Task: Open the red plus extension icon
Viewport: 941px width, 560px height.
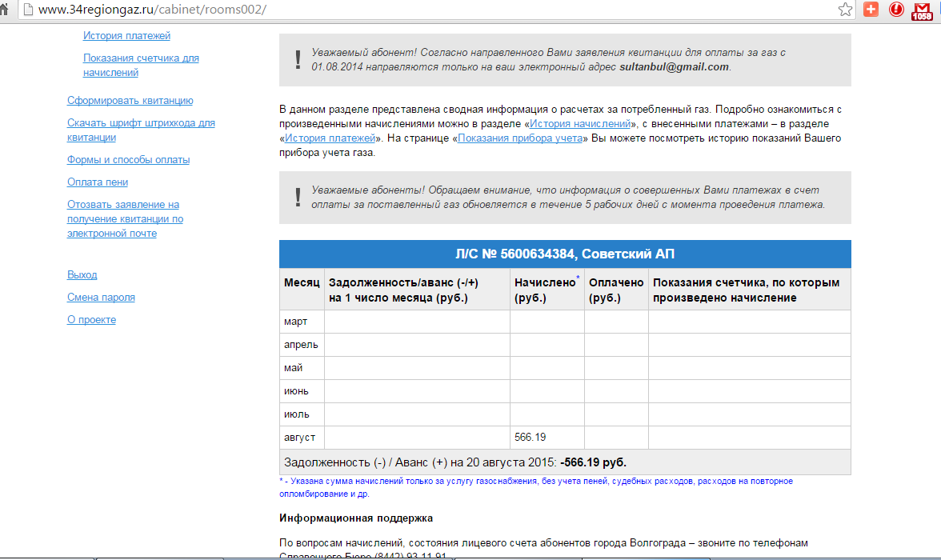Action: [871, 9]
